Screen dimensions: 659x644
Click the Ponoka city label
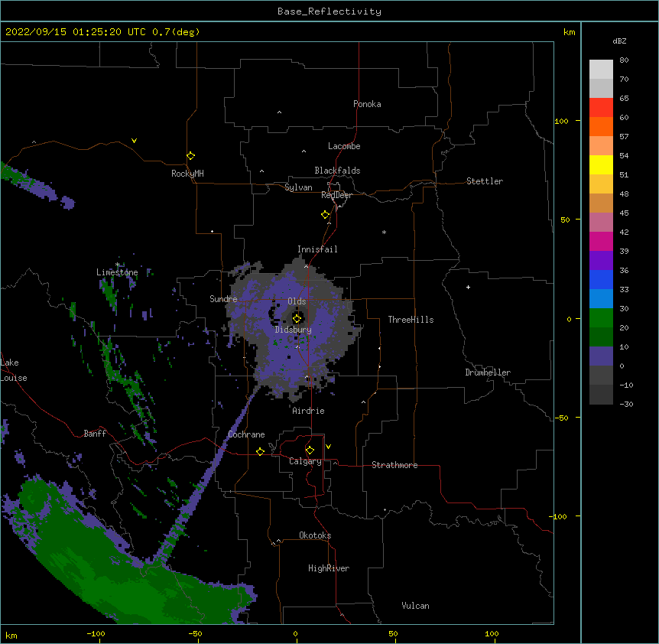[367, 104]
